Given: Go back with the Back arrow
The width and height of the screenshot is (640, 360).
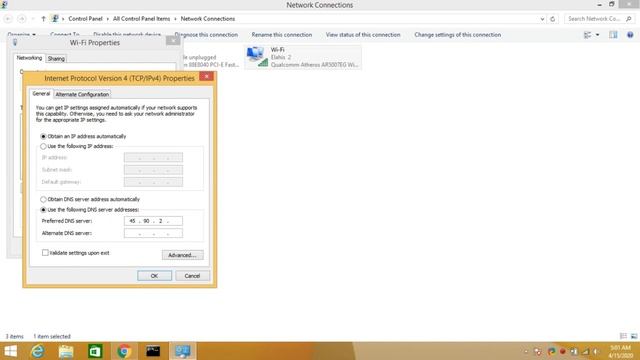Looking at the screenshot, I should [8, 19].
